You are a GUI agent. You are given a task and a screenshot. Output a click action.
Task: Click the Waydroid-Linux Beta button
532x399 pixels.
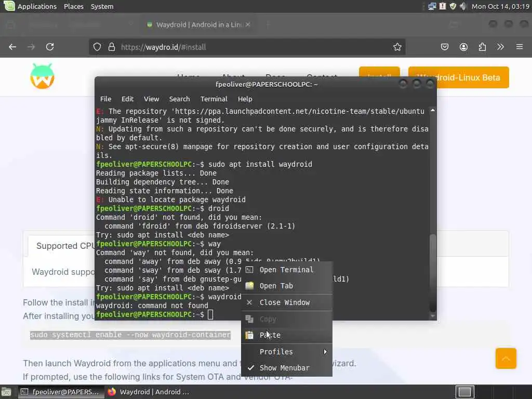(x=458, y=77)
